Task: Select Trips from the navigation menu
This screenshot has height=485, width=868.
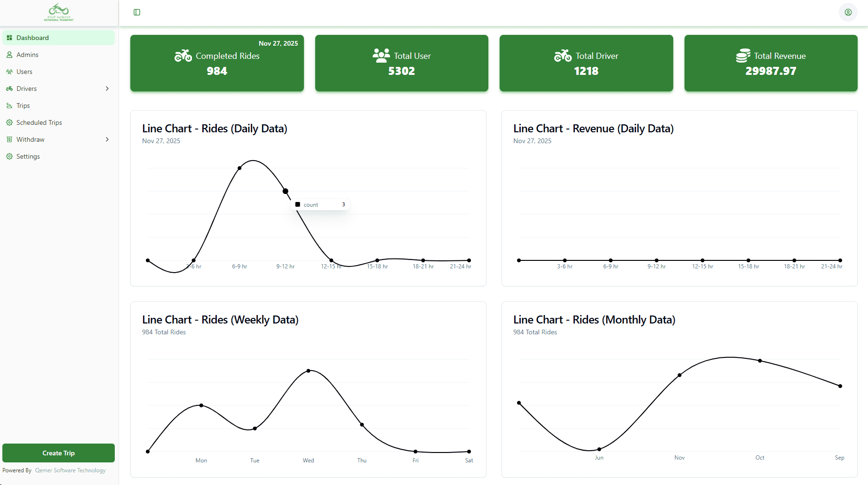Action: click(23, 105)
